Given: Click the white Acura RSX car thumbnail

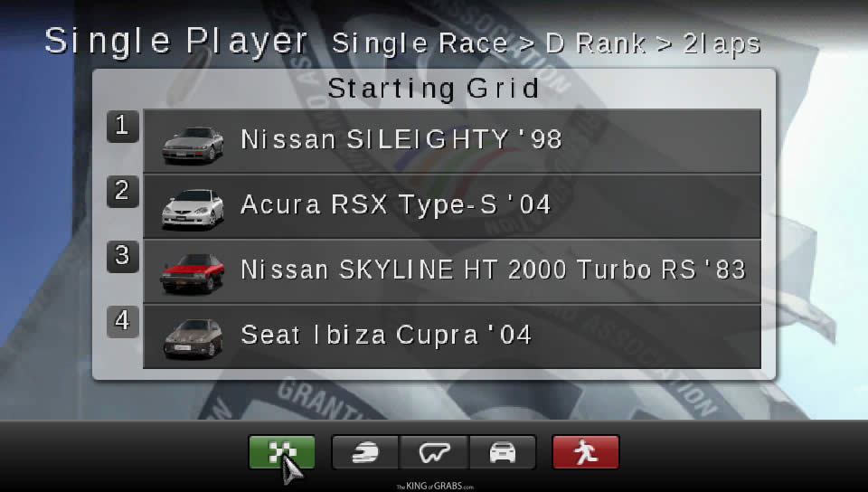Looking at the screenshot, I should (x=193, y=209).
